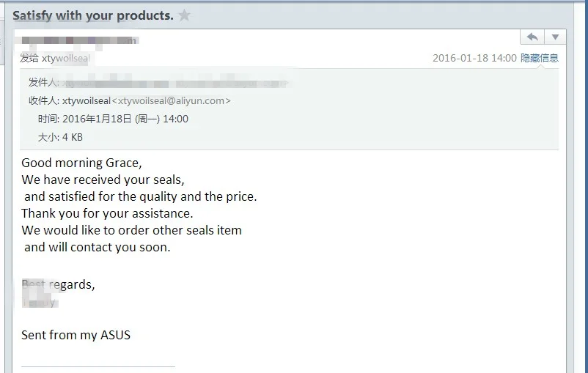Viewport: 588px width, 373px height.
Task: Click the 发给 xtywoilseal recipient summary
Action: coord(55,58)
